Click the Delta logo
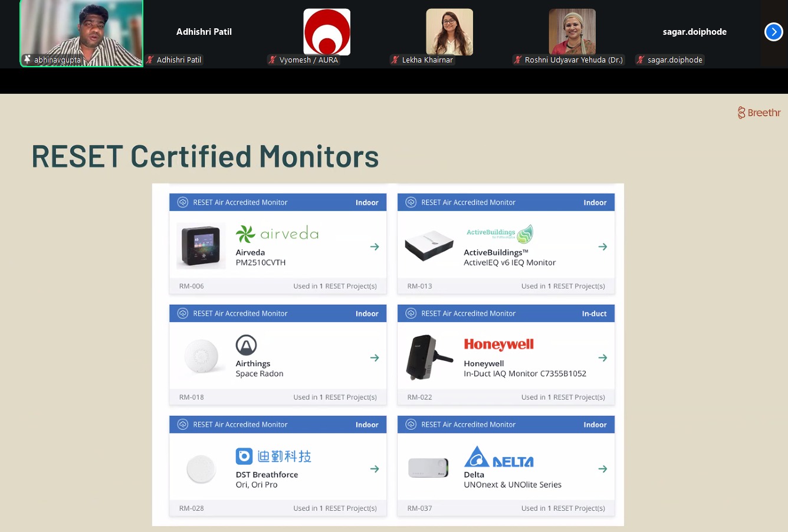 coord(498,457)
